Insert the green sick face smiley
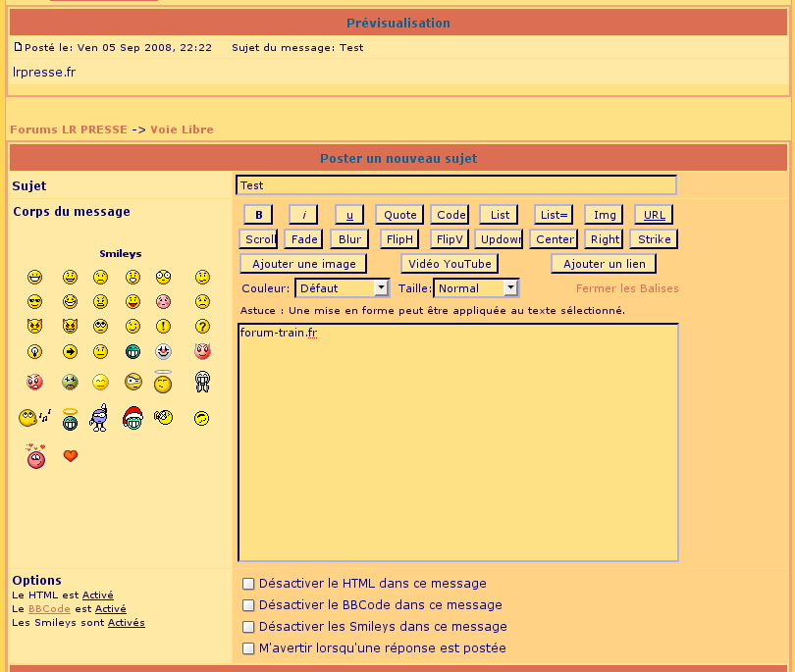The width and height of the screenshot is (795, 672). tap(70, 382)
